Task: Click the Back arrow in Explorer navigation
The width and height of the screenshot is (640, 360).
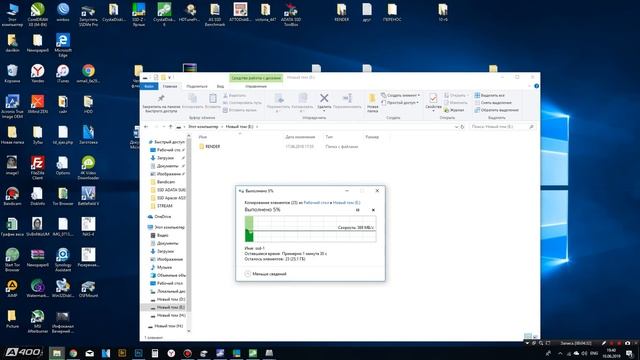Action: click(146, 127)
